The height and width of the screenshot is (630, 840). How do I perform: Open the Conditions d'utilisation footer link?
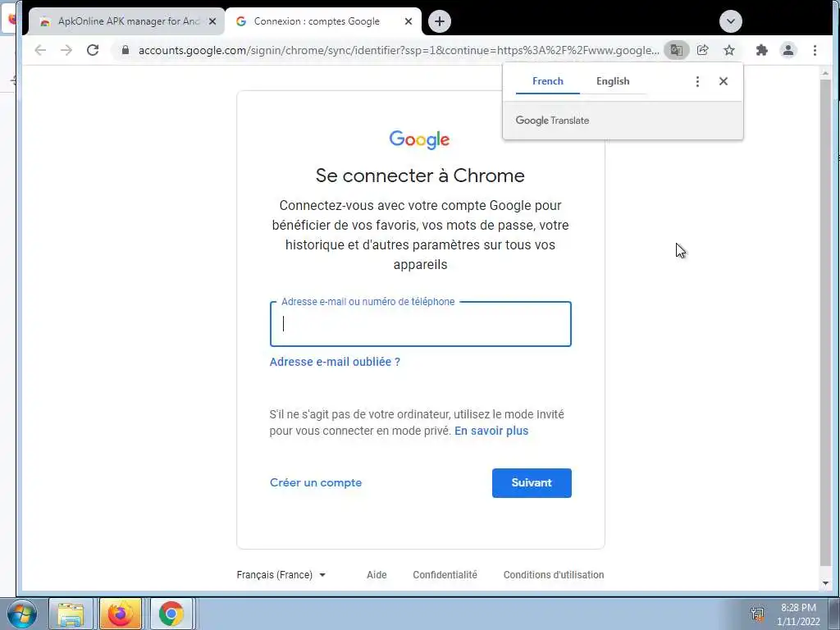554,575
